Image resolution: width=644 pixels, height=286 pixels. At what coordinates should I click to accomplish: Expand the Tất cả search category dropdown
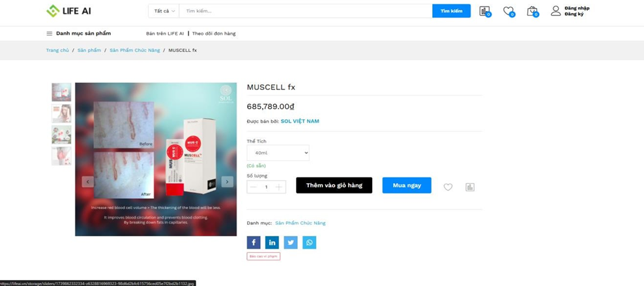coord(164,11)
